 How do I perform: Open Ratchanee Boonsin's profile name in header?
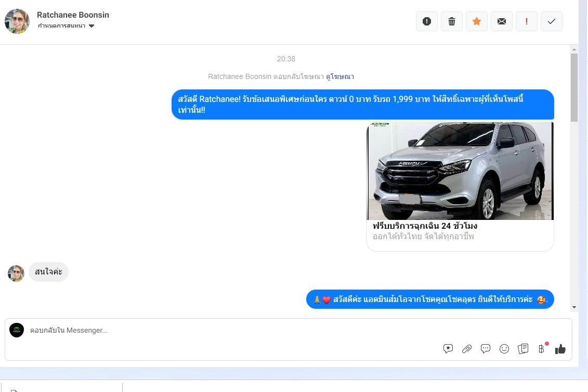[x=73, y=15]
